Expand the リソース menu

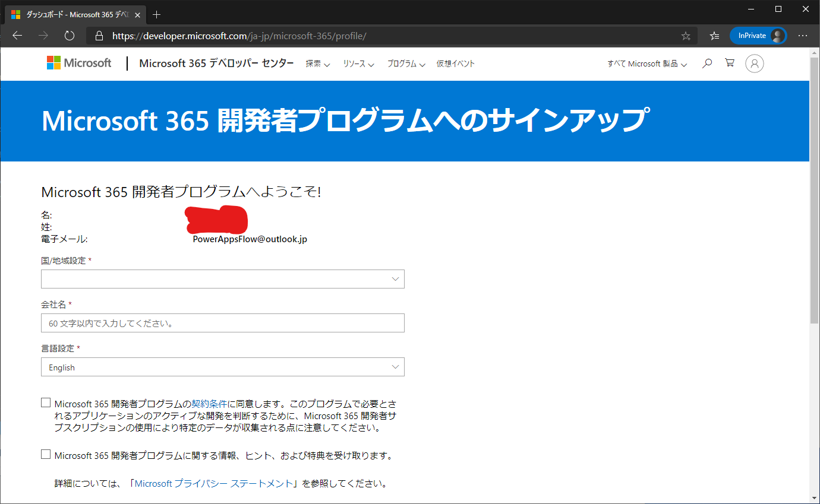click(x=358, y=64)
